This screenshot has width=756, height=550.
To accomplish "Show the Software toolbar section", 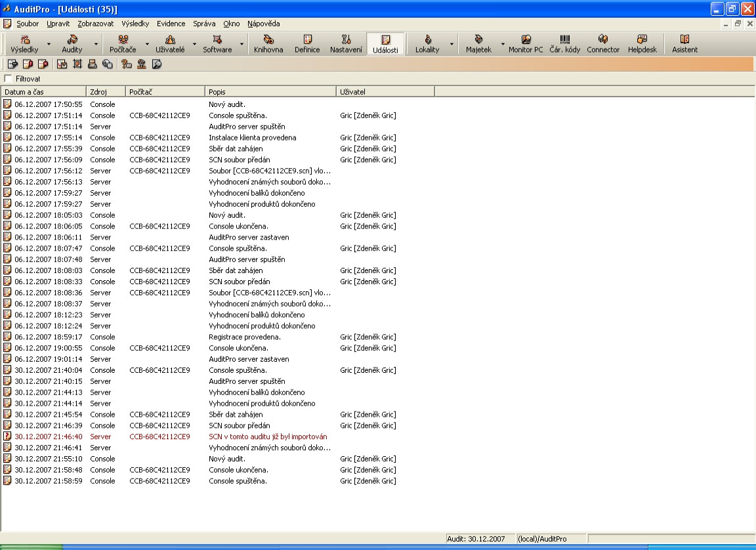I will pyautogui.click(x=217, y=44).
